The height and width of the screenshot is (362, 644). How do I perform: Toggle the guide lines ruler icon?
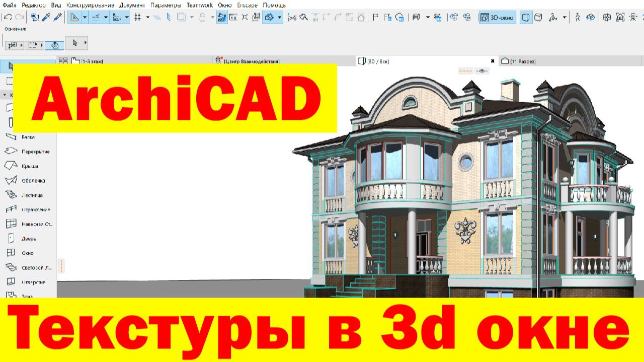point(74,17)
